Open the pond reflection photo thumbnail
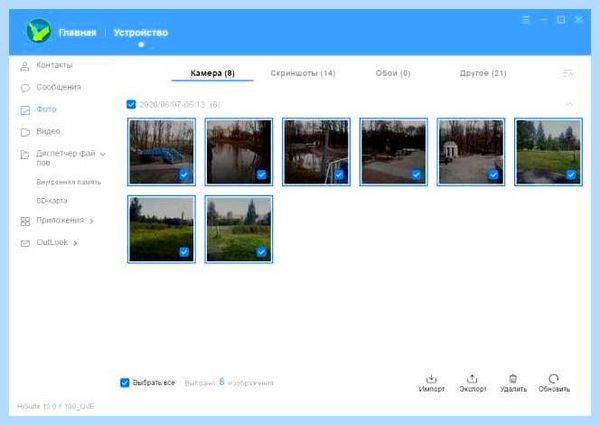 pos(239,151)
